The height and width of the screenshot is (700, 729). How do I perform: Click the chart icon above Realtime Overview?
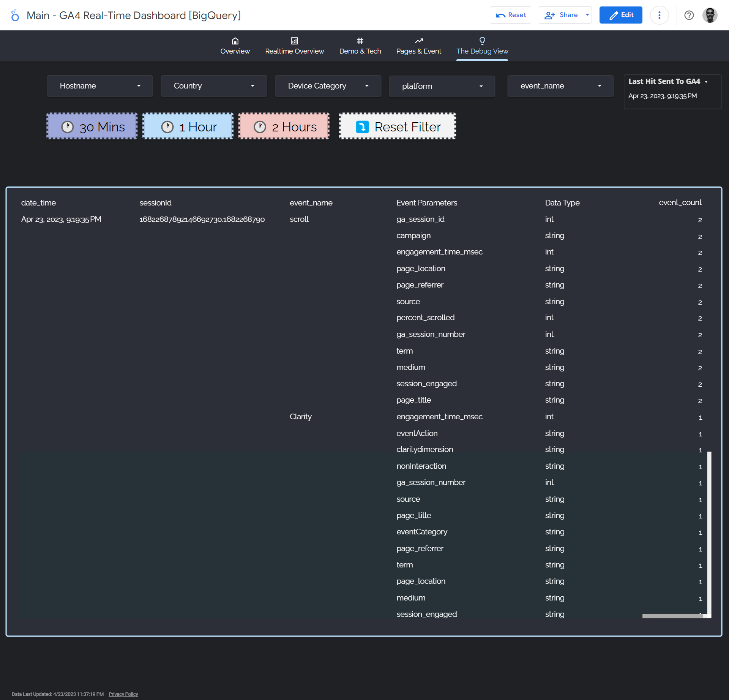pos(295,41)
